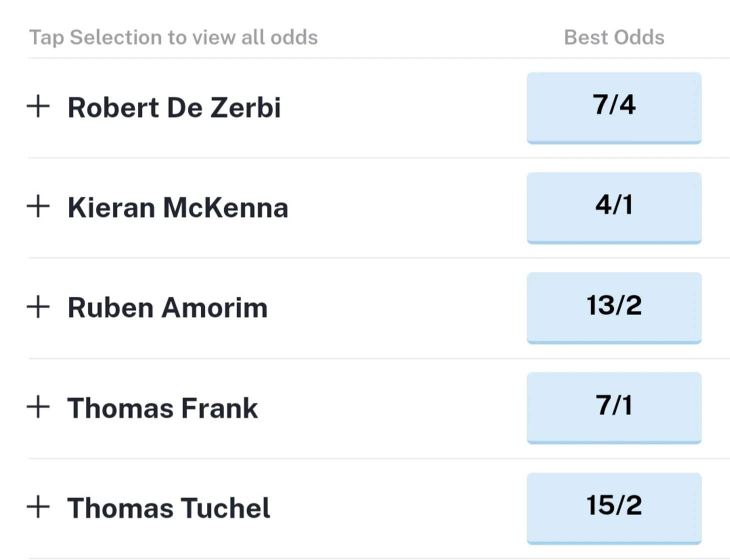The image size is (730, 560).
Task: Pick the 13/2 odds for Amorim
Action: click(x=614, y=308)
